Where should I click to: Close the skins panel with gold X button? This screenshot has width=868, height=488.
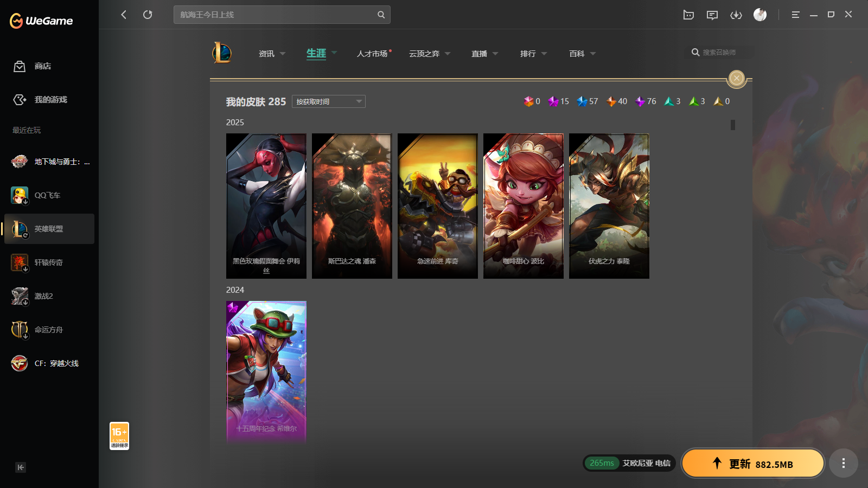737,79
